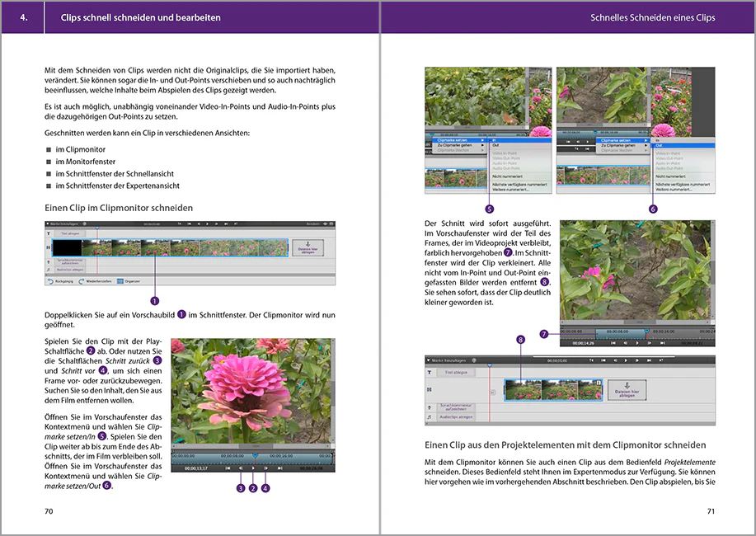This screenshot has width=756, height=536.
Task: Click Titel ablegen on the page 70 timeline
Action: [x=70, y=233]
